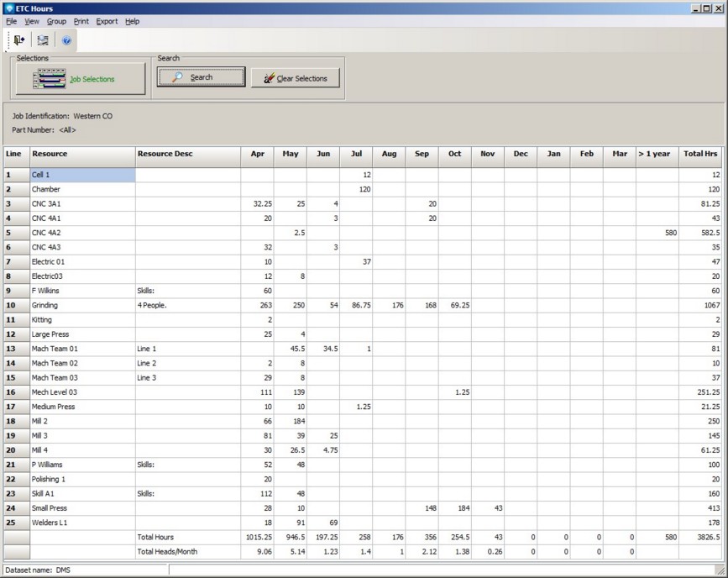Click the row header for line 25
The height and width of the screenshot is (578, 728).
coord(16,523)
